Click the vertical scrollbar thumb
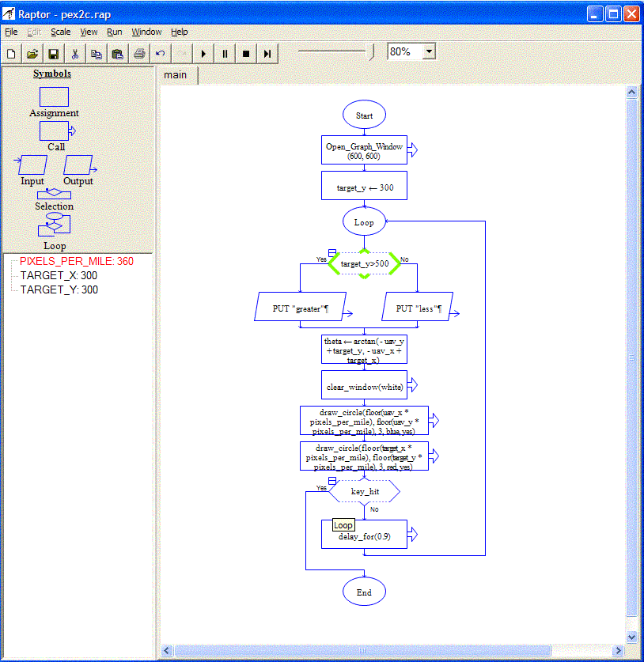The image size is (644, 662). 632,358
